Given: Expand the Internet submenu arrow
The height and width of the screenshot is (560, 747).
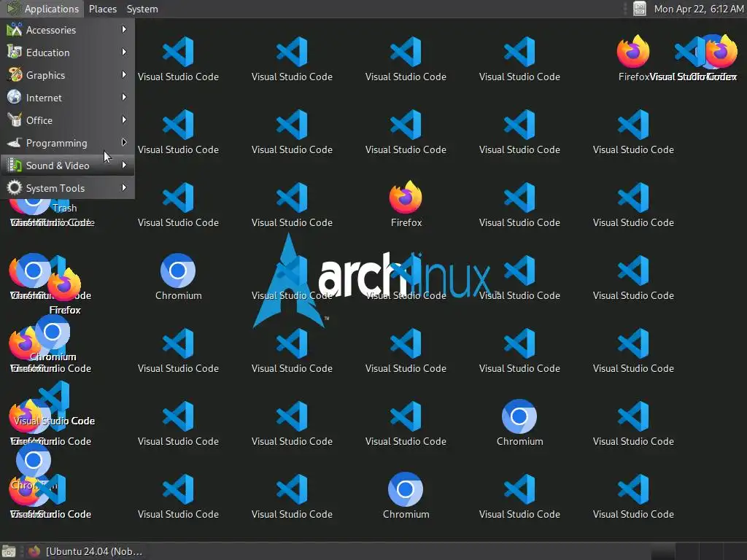Looking at the screenshot, I should point(124,97).
